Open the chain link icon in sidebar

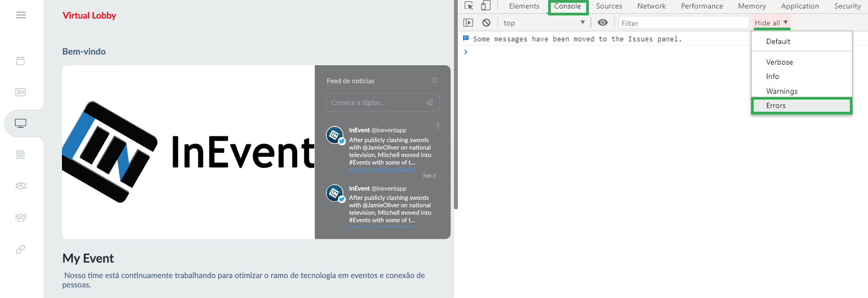[x=21, y=249]
